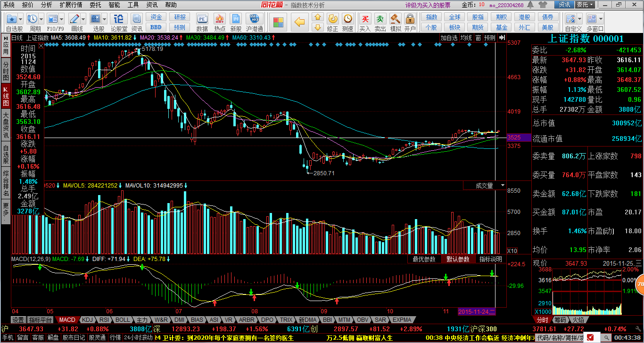Click the 加自选 button
The width and height of the screenshot is (644, 343).
pos(449,38)
